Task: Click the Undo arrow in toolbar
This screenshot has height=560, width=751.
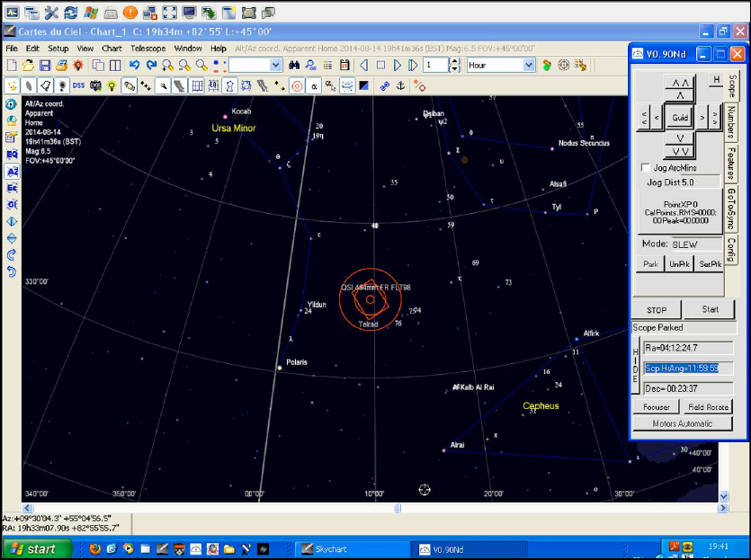Action: 134,66
